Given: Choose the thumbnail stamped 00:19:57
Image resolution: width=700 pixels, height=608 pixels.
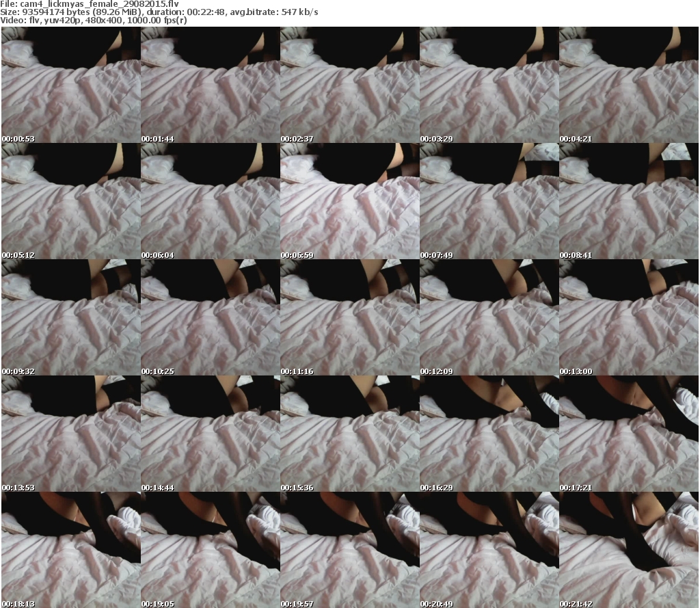Looking at the screenshot, I should click(x=350, y=550).
